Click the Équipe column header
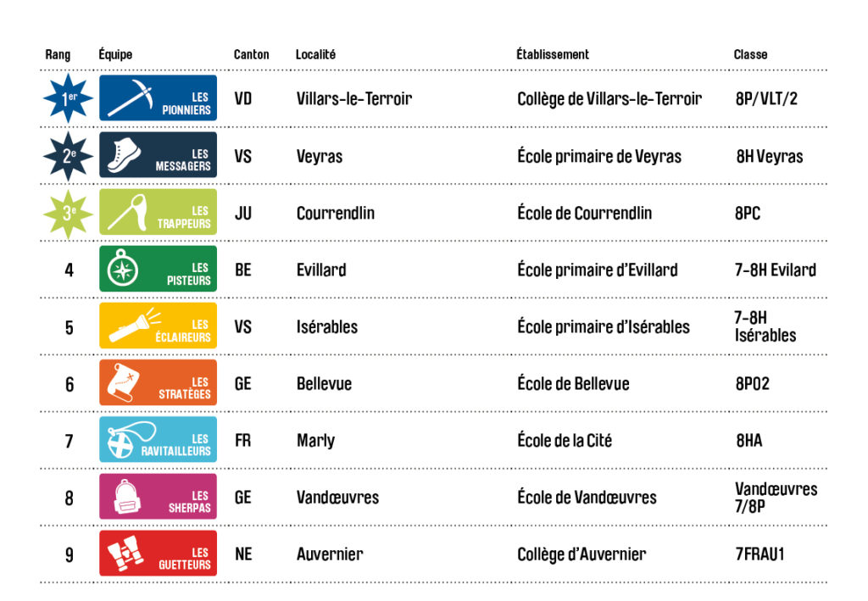This screenshot has width=868, height=601. point(115,55)
